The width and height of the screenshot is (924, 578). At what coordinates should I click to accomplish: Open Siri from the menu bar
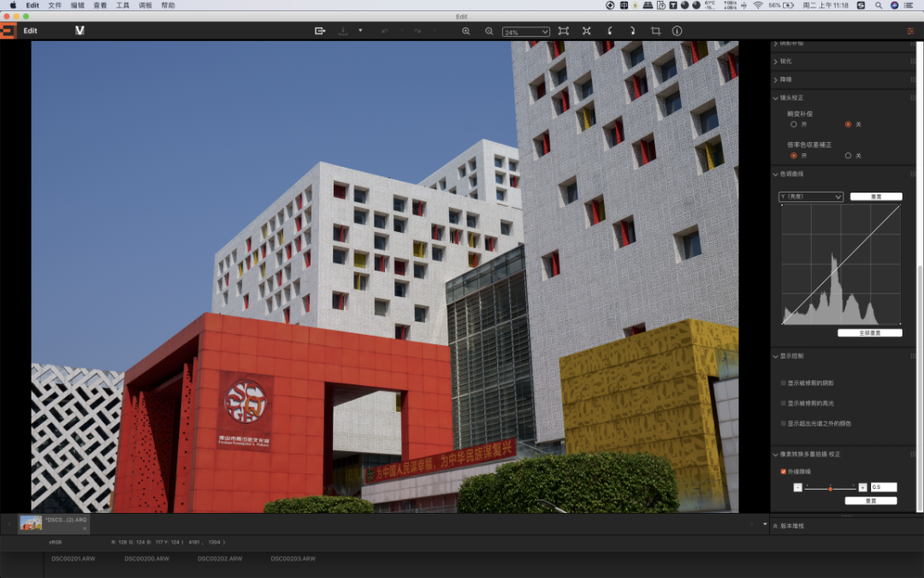pyautogui.click(x=895, y=5)
